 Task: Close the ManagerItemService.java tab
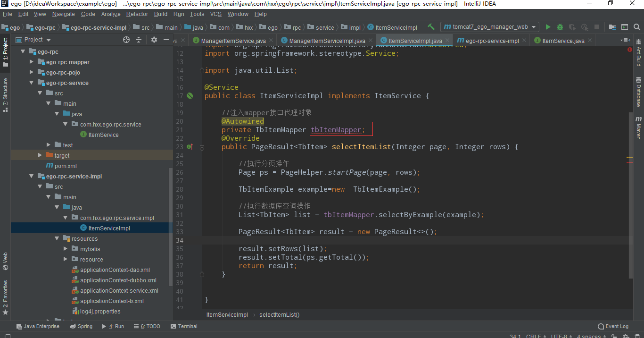(x=270, y=41)
